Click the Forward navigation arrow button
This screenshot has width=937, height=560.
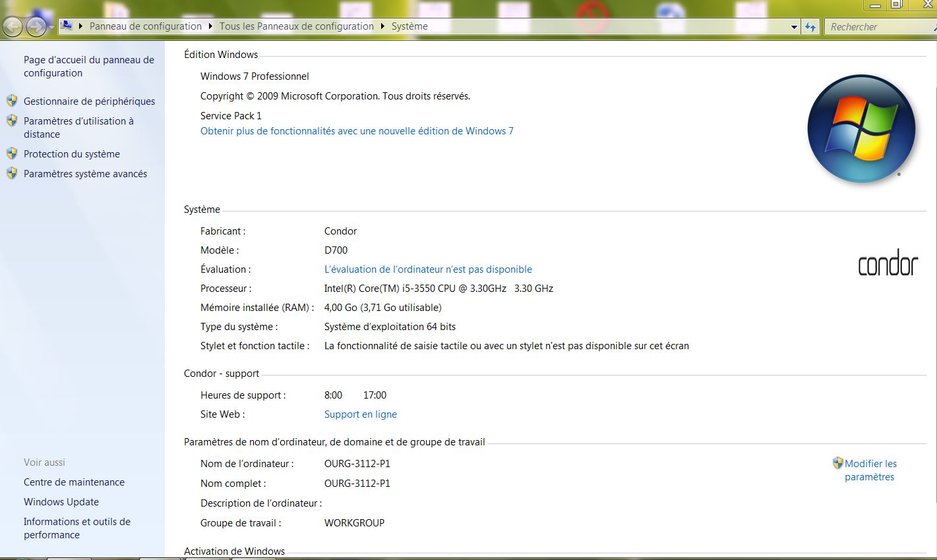(x=36, y=27)
